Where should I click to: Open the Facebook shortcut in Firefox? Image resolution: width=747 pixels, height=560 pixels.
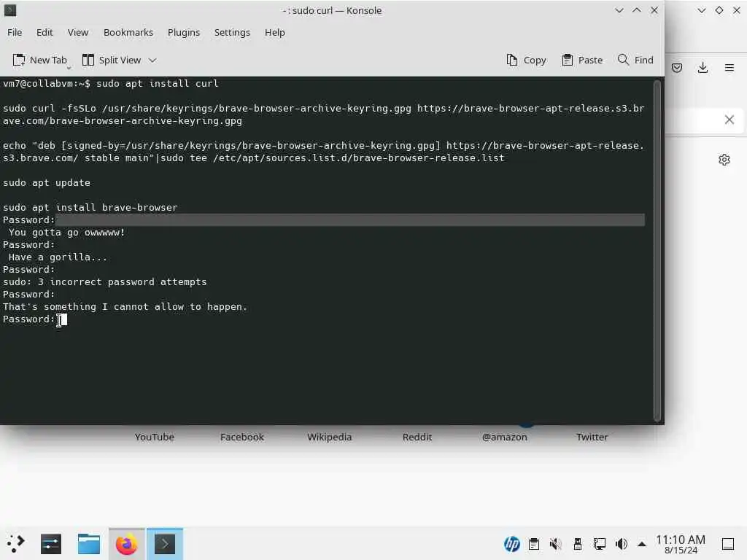[242, 437]
